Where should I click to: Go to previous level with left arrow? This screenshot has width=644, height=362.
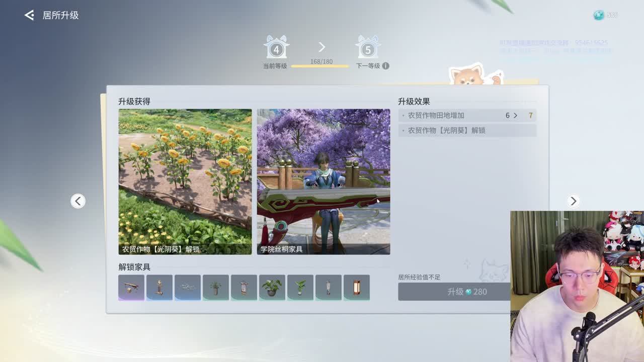(77, 201)
